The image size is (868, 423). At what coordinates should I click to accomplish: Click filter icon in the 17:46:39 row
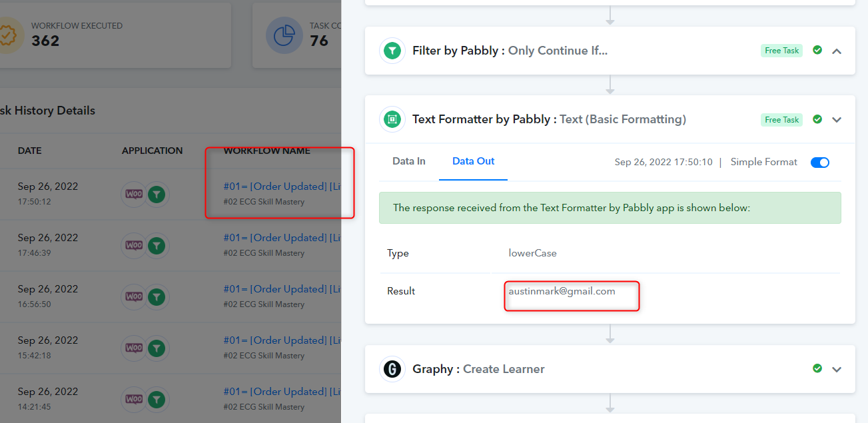coord(157,246)
